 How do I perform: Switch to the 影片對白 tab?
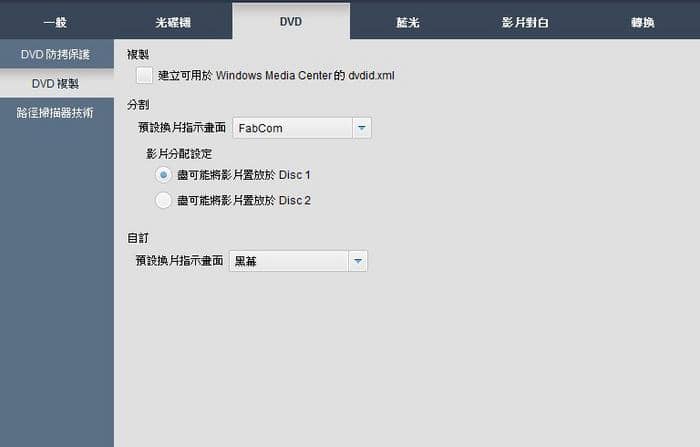(525, 22)
